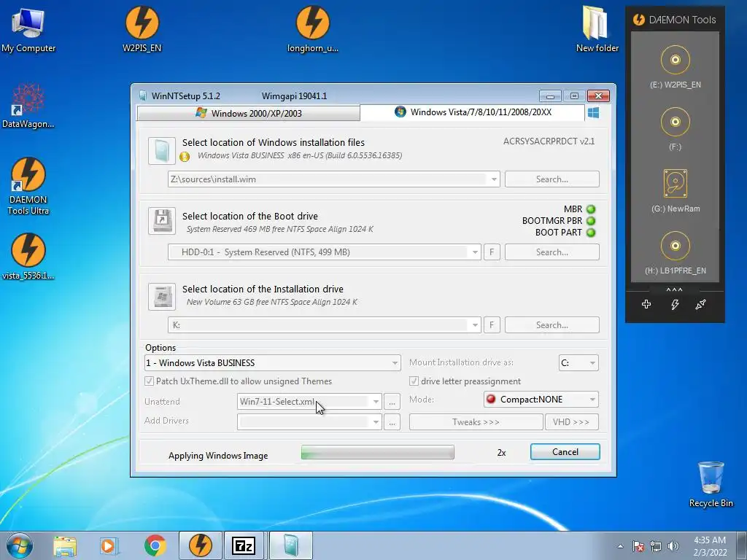Open Action Center flag tray icon
The height and width of the screenshot is (560, 747).
(638, 547)
